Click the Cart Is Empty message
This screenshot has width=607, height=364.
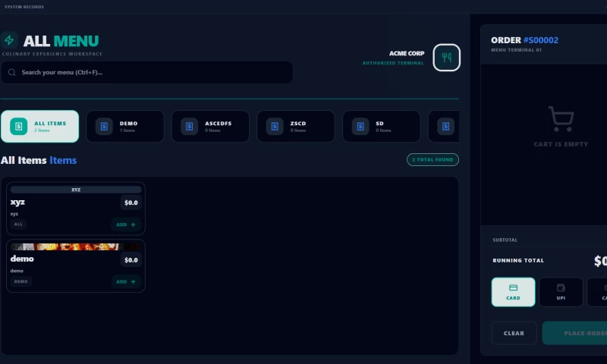pyautogui.click(x=561, y=144)
